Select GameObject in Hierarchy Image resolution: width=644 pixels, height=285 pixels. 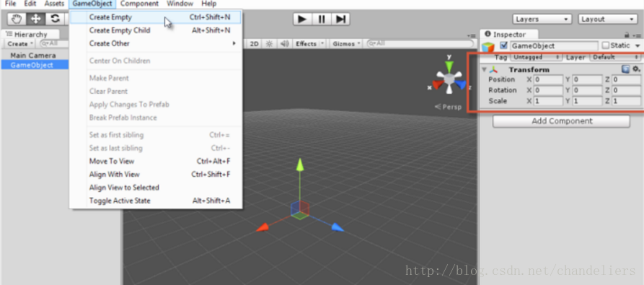[35, 65]
